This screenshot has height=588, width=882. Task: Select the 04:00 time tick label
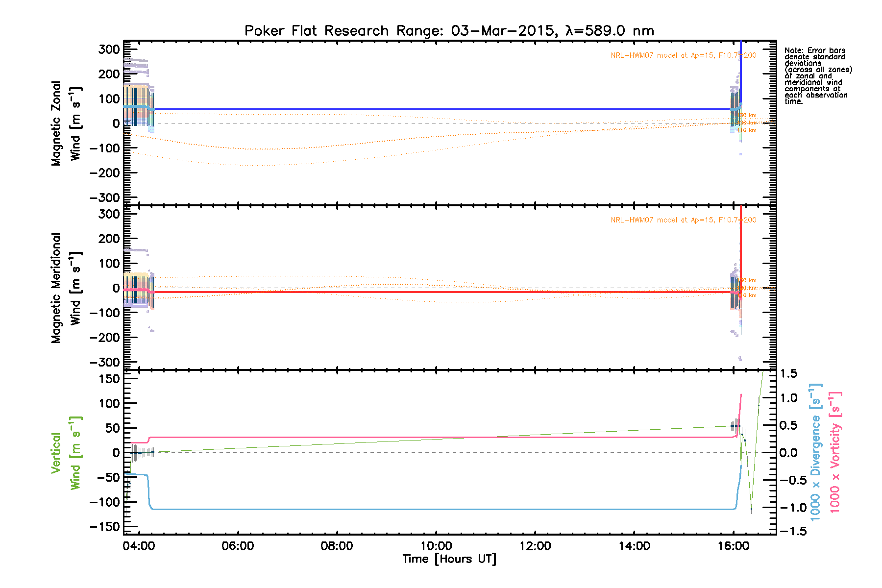pos(139,546)
